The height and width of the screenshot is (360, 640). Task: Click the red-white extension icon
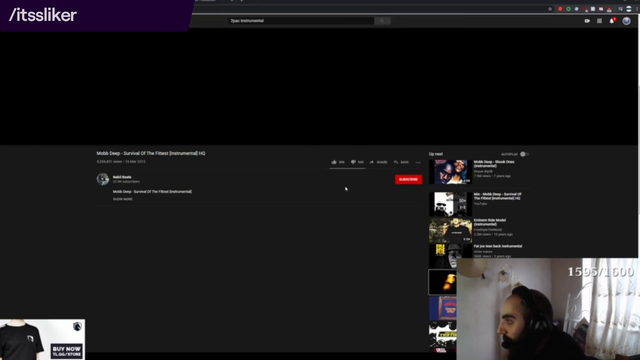click(609, 9)
